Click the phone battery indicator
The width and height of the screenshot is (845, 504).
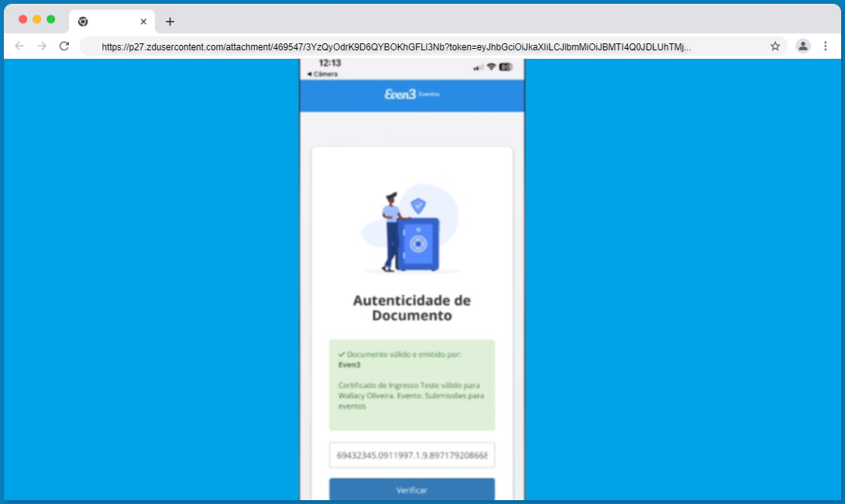506,67
